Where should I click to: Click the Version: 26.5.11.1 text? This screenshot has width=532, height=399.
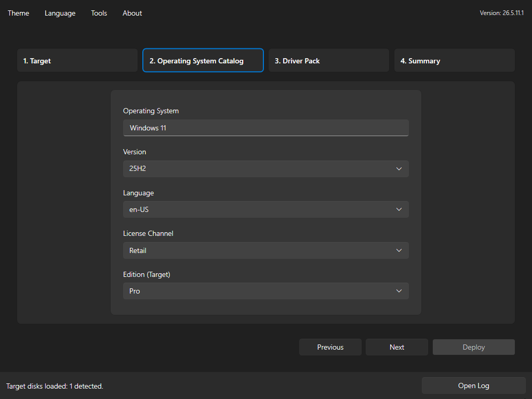click(501, 13)
